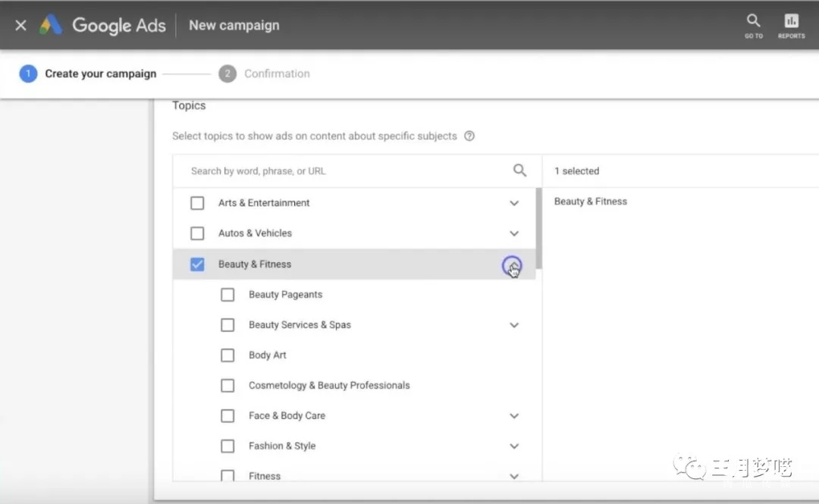This screenshot has width=819, height=504.
Task: Select the Confirmation step label
Action: coord(277,74)
